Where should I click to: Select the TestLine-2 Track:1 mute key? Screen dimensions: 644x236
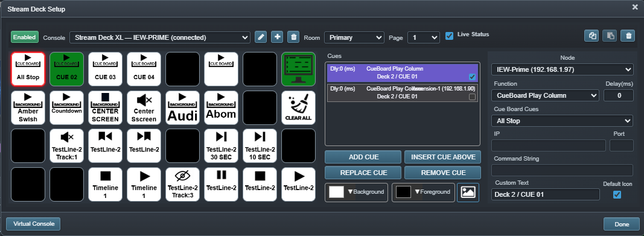coord(66,145)
